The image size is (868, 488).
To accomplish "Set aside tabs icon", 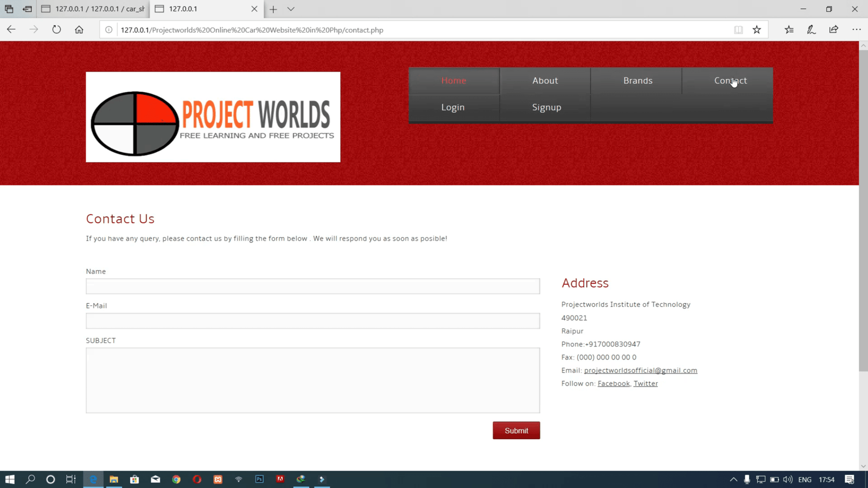I will [x=27, y=9].
